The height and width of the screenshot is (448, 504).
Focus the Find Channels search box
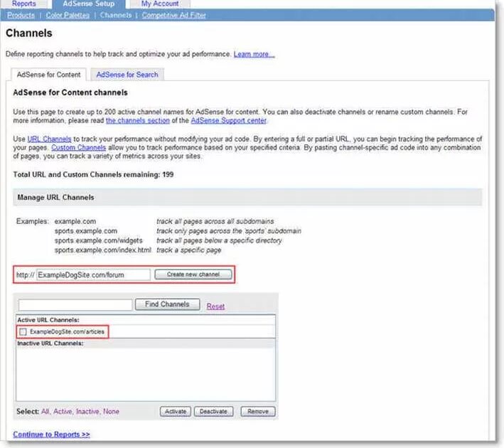(x=75, y=305)
